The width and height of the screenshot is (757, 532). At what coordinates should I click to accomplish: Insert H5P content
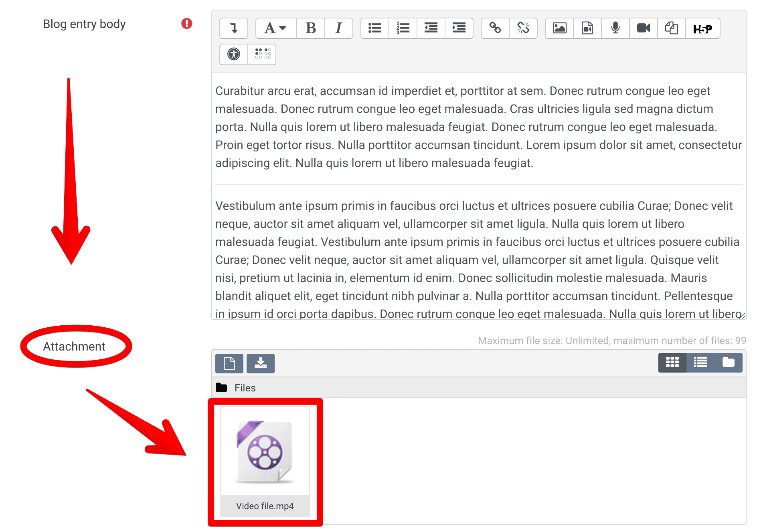[x=703, y=28]
